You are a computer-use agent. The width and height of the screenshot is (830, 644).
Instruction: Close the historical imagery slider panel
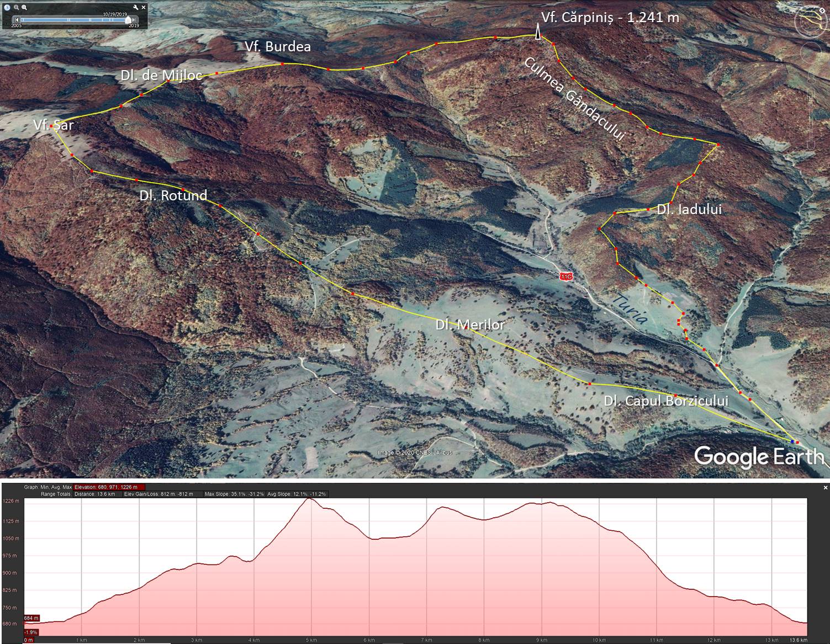144,7
